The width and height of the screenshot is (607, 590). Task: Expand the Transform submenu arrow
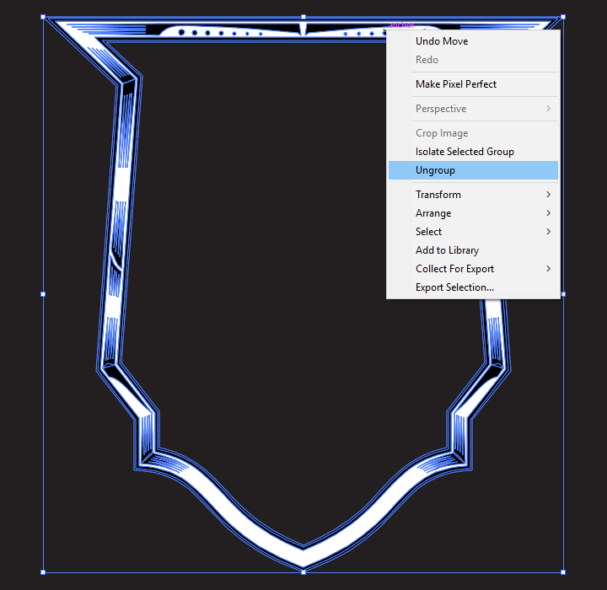[x=548, y=195]
